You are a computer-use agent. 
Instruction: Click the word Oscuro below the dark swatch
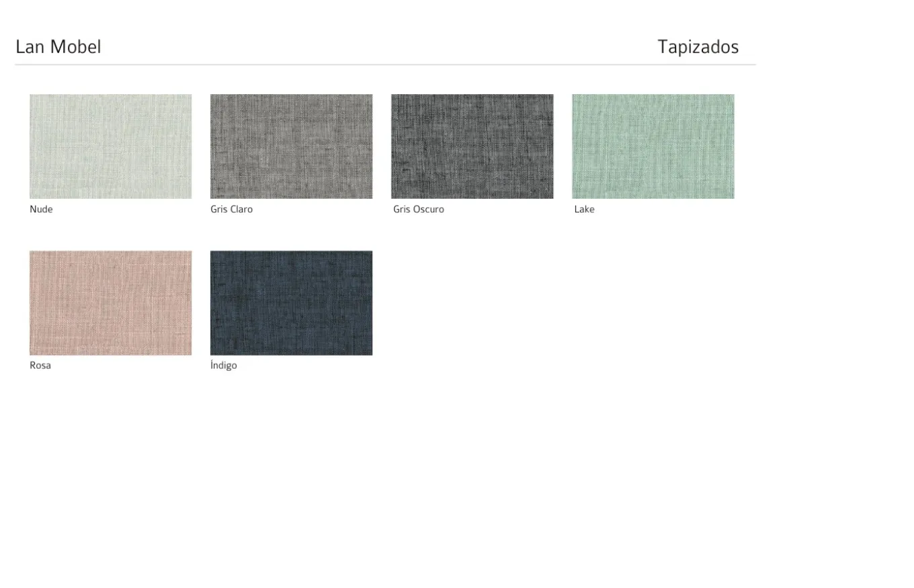coord(429,209)
